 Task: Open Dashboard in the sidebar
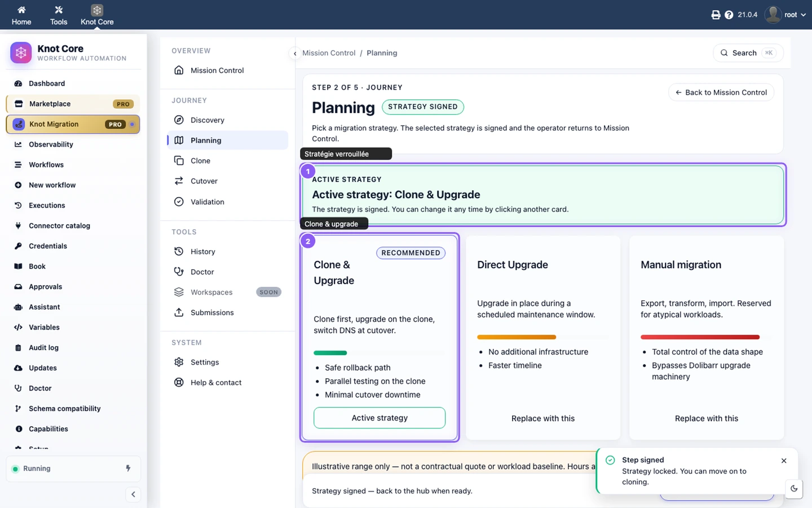click(73, 84)
